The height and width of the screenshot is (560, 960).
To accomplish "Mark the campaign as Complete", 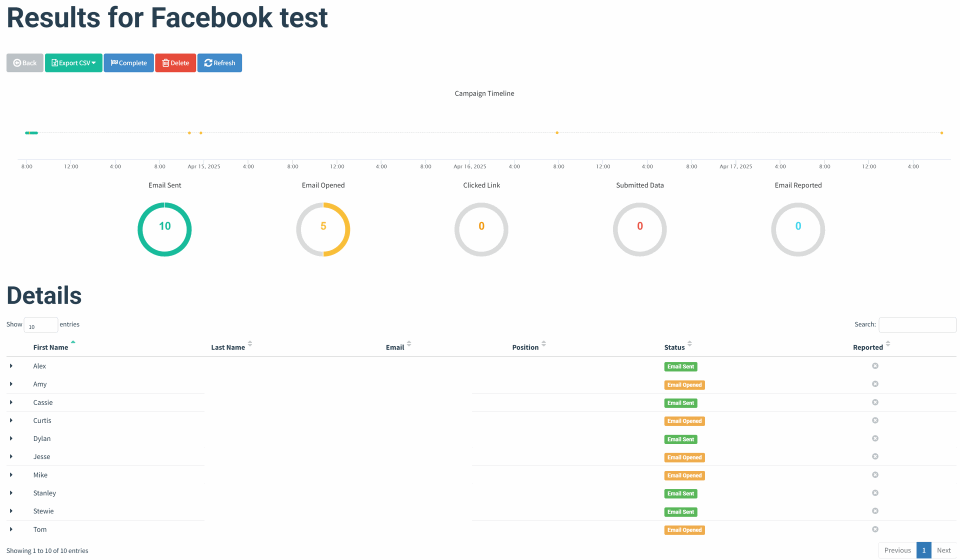I will tap(128, 63).
